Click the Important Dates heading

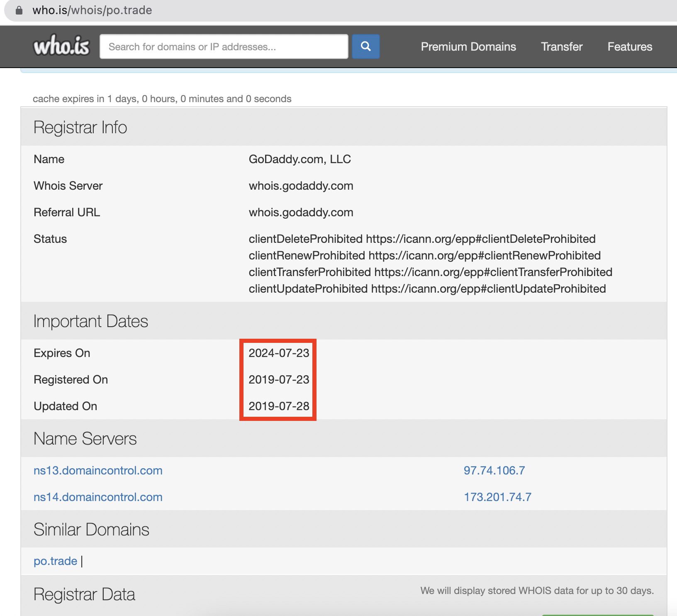pos(90,321)
